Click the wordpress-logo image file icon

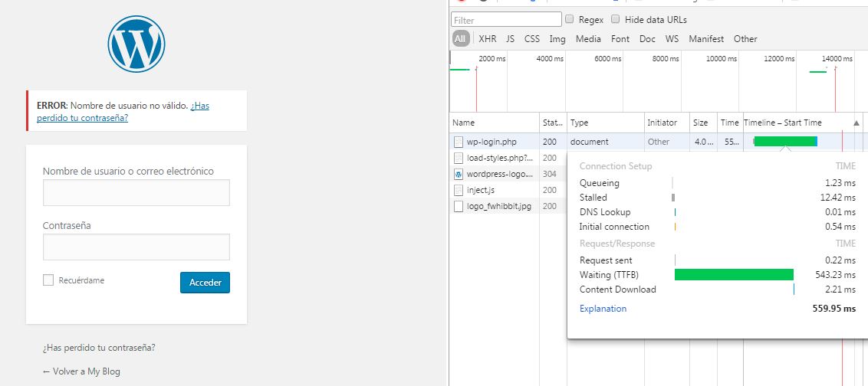pos(459,174)
